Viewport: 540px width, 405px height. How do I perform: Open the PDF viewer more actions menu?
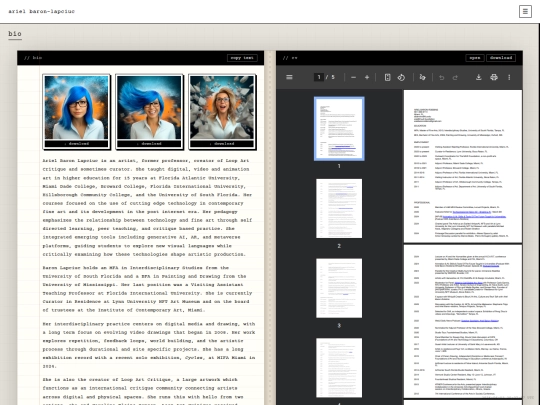[x=509, y=77]
